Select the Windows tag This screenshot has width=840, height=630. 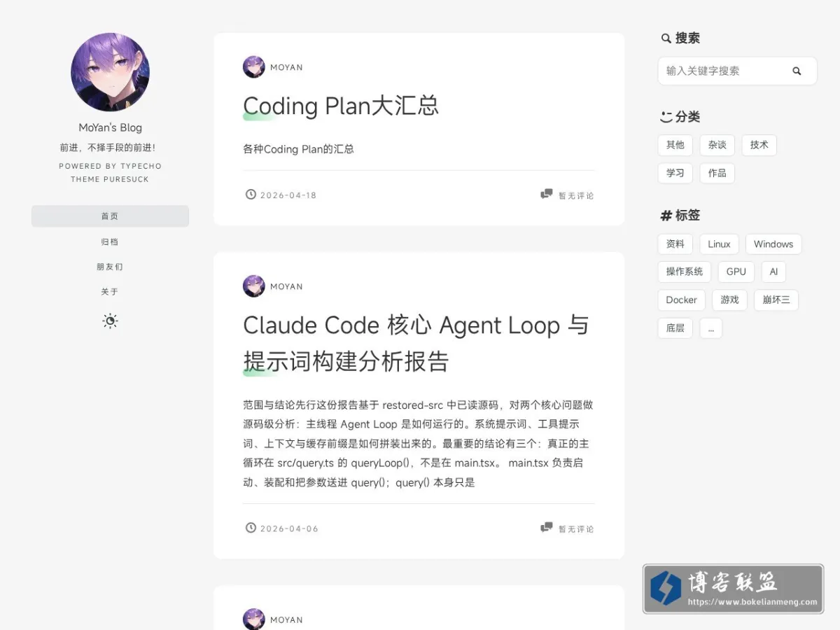coord(773,244)
